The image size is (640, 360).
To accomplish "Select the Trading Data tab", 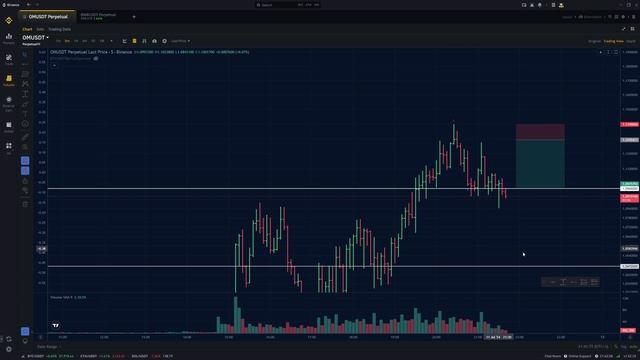I will pyautogui.click(x=60, y=29).
